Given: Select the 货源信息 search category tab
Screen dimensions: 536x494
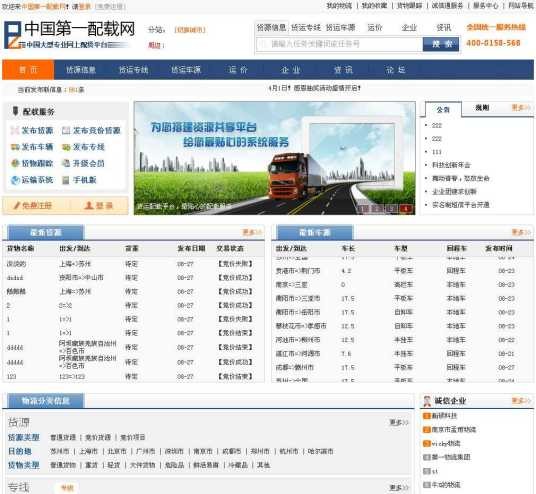Looking at the screenshot, I should [x=271, y=27].
